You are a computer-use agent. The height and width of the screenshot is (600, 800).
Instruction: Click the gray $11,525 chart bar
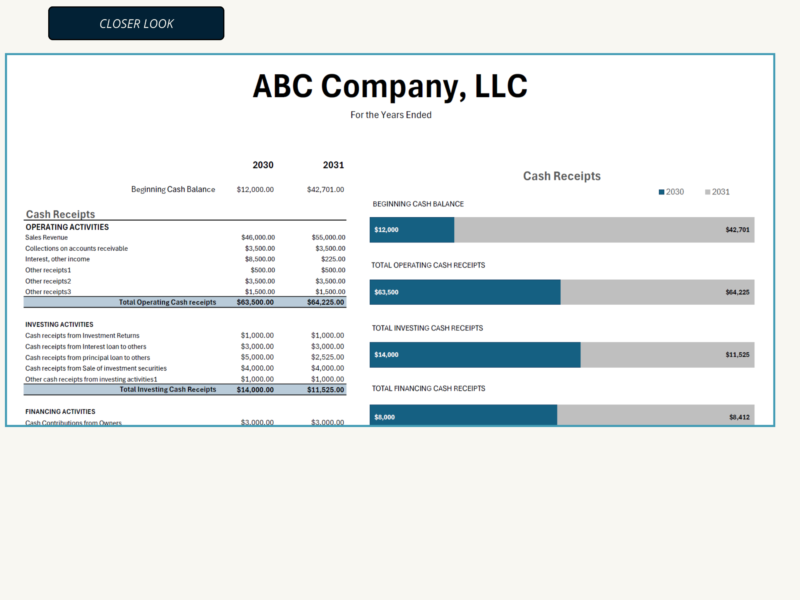click(x=667, y=355)
